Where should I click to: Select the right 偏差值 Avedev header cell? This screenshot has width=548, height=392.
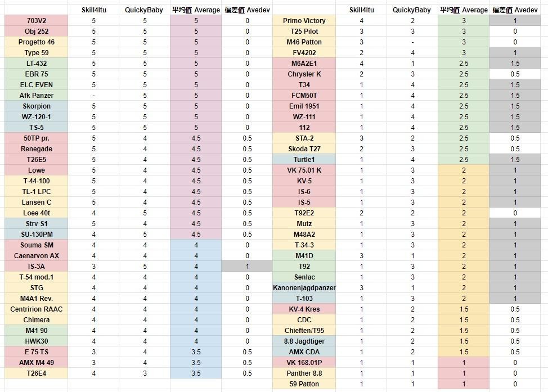pyautogui.click(x=515, y=10)
